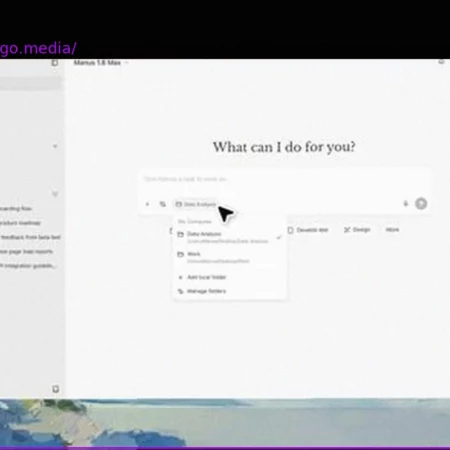Image resolution: width=450 pixels, height=450 pixels.
Task: Click the More suggestion chip
Action: (392, 230)
